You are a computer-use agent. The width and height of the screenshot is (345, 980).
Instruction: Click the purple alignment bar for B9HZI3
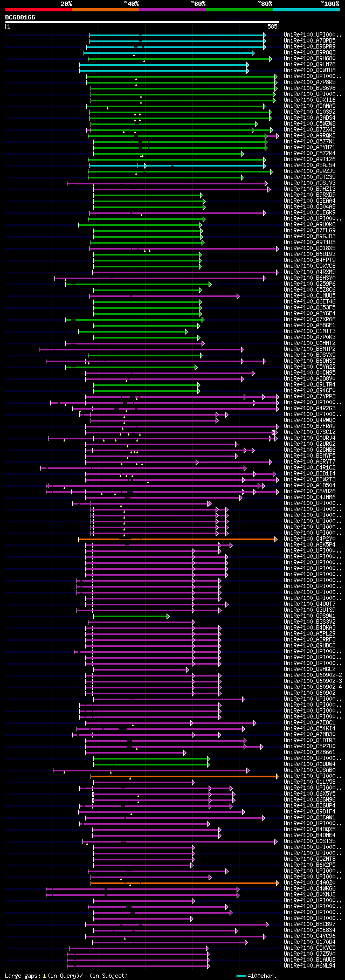[x=182, y=189]
